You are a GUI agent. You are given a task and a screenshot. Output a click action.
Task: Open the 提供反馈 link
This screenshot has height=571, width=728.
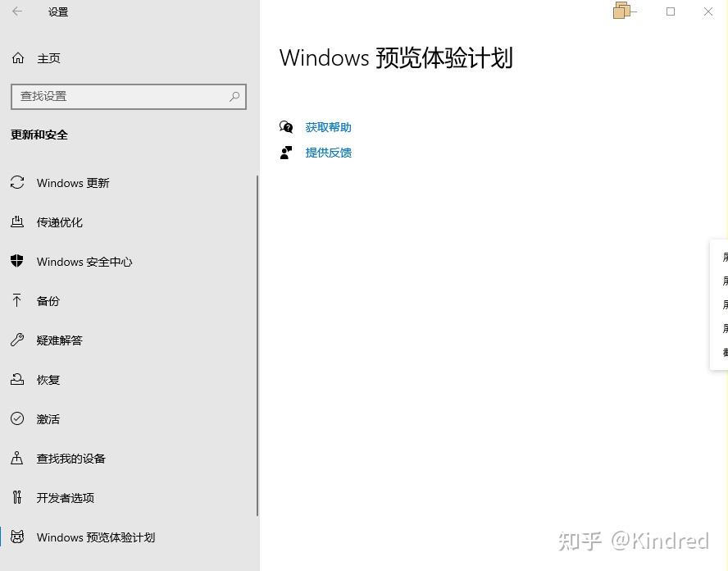tap(328, 153)
